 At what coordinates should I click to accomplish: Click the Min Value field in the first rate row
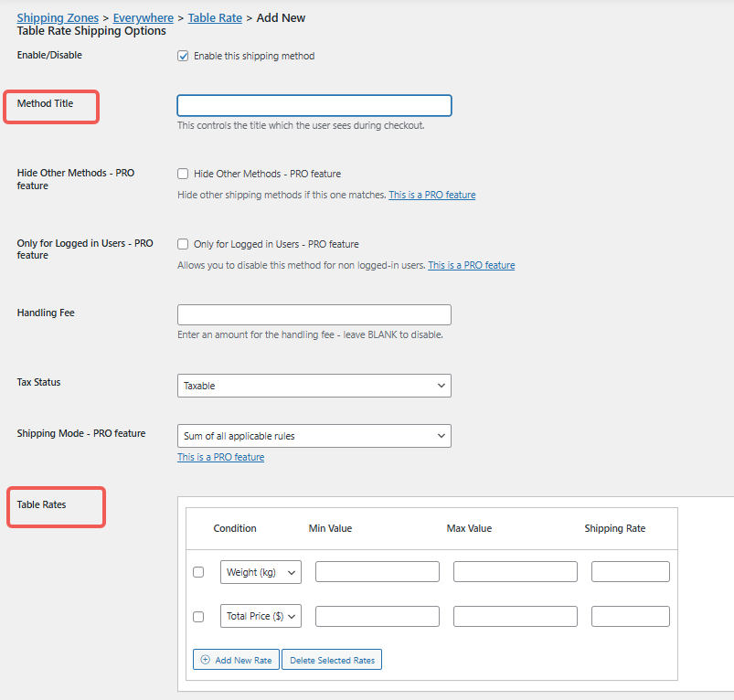[x=377, y=572]
